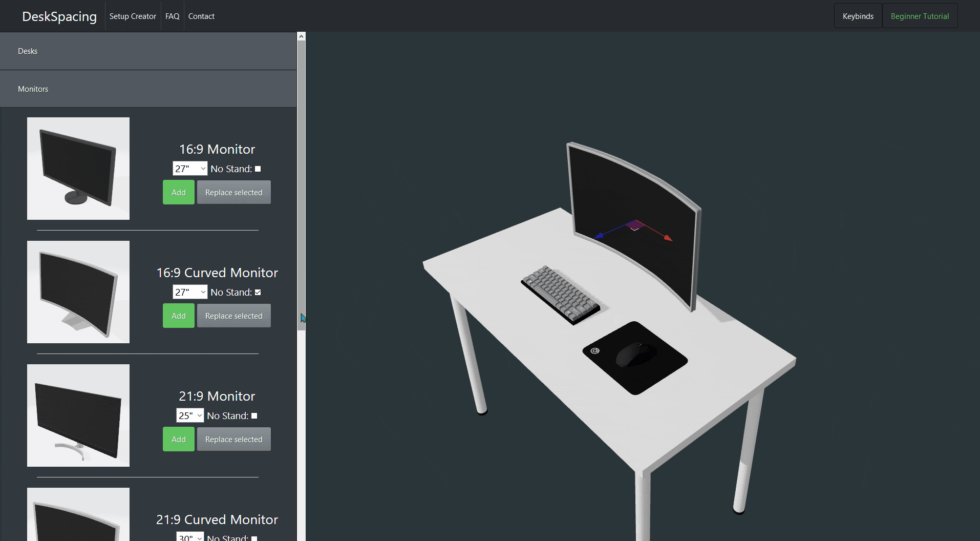The height and width of the screenshot is (541, 980).
Task: Click the red gizmo axis arrow
Action: coord(667,238)
